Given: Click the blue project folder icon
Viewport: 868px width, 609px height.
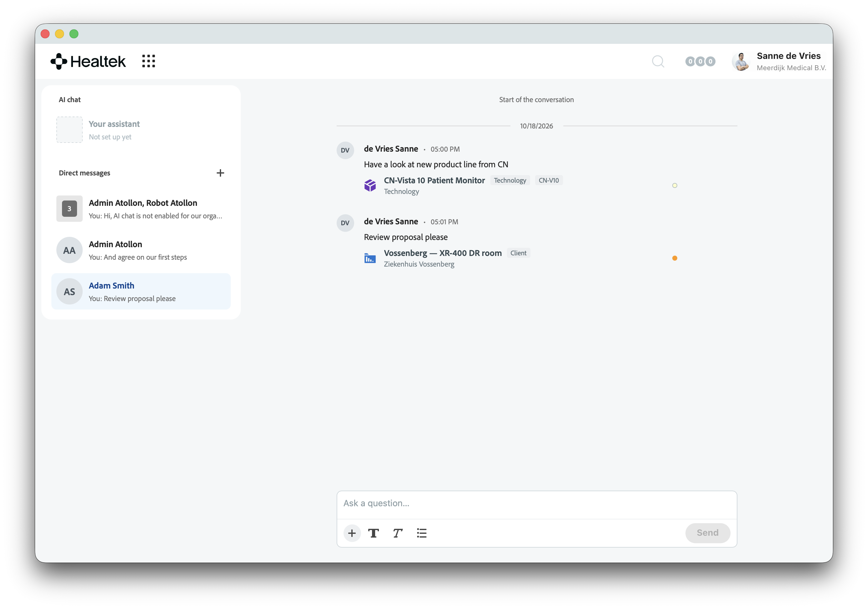Looking at the screenshot, I should coord(370,258).
